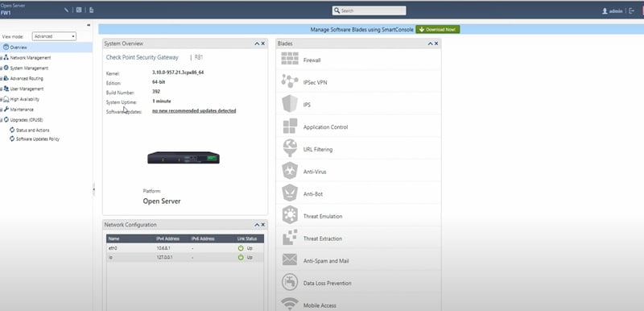Collapse the System Overview panel
Viewport: 644px width, 311px height.
point(257,44)
